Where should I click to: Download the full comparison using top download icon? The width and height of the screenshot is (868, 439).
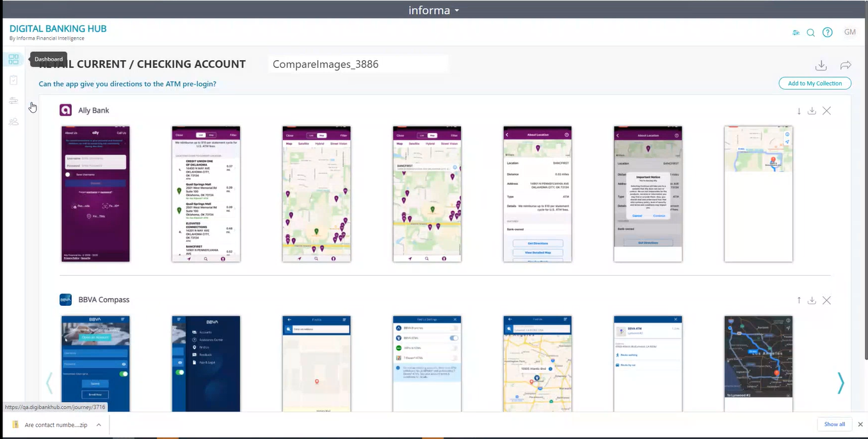821,65
